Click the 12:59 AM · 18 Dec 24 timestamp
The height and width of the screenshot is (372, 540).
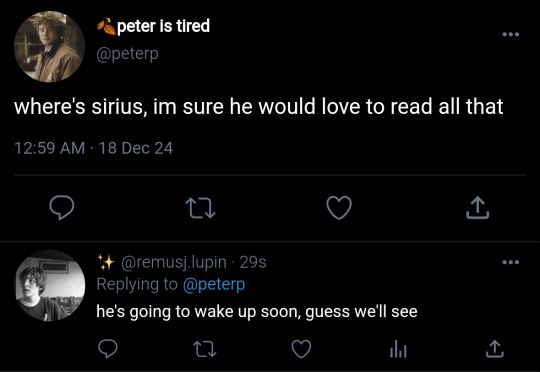coord(93,148)
